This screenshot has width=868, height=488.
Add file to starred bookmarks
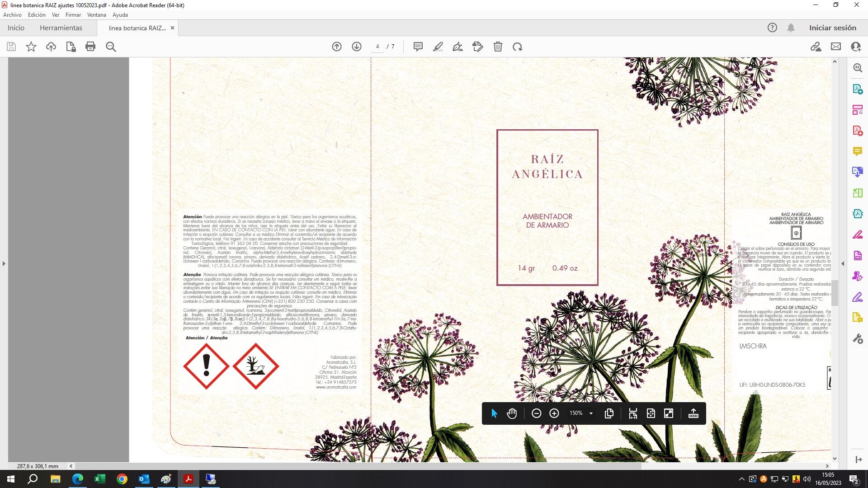(31, 47)
